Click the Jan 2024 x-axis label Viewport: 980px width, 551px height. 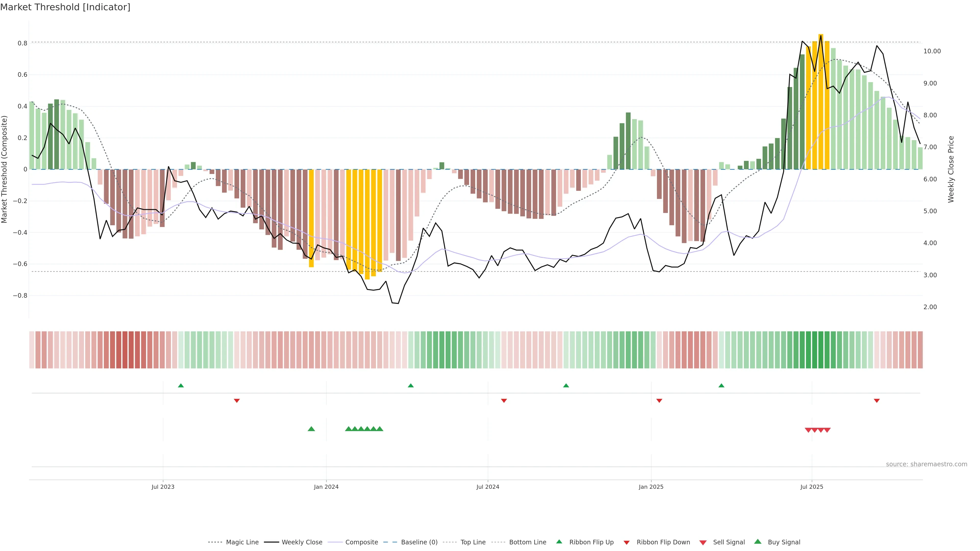point(326,487)
